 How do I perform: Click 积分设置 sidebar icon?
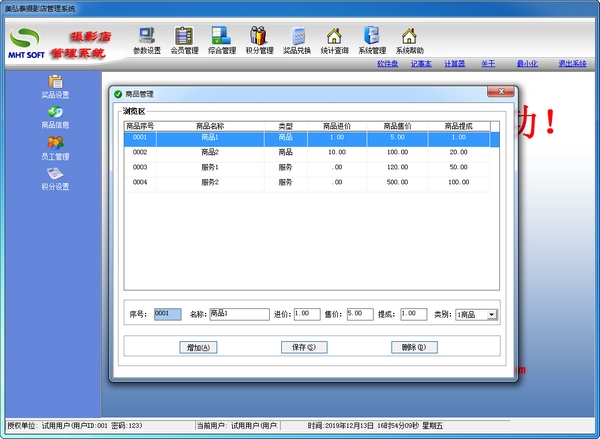pos(55,179)
